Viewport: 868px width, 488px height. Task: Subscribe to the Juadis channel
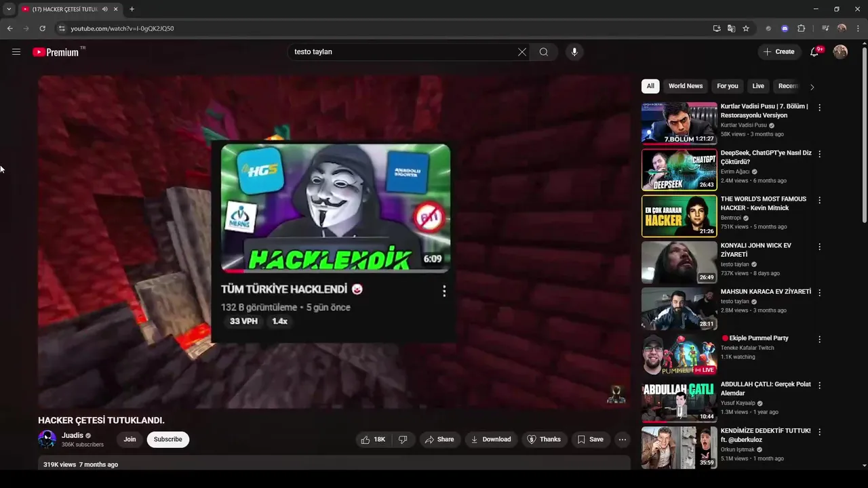coord(167,439)
